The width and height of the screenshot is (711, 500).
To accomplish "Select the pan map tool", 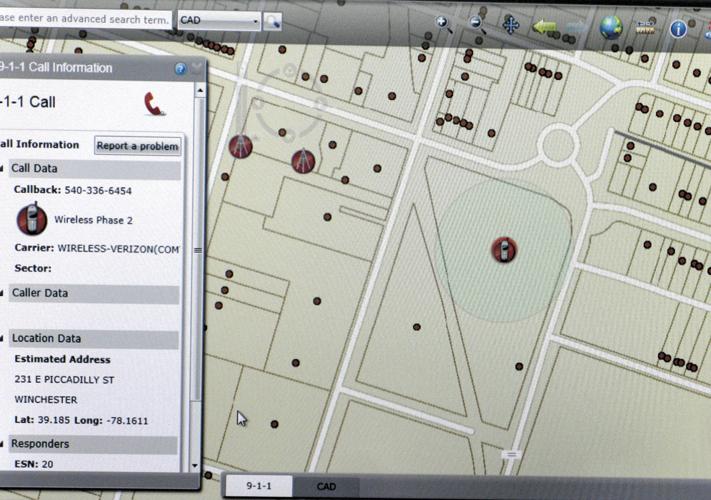I will tap(511, 25).
